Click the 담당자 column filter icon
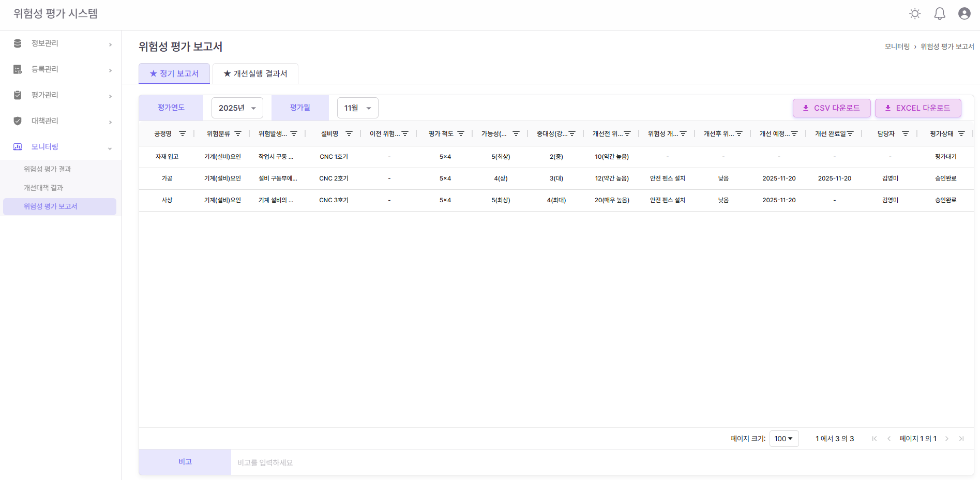This screenshot has height=480, width=980. (906, 133)
